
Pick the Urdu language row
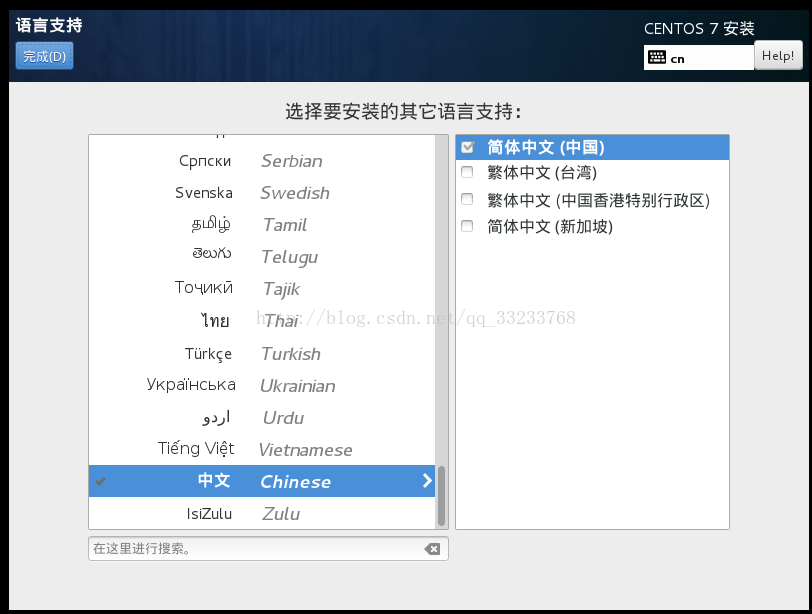pos(262,418)
